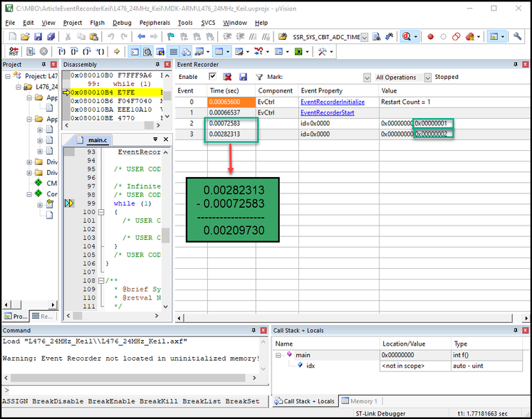Open the Peripherals menu
The image size is (532, 419).
[x=155, y=23]
